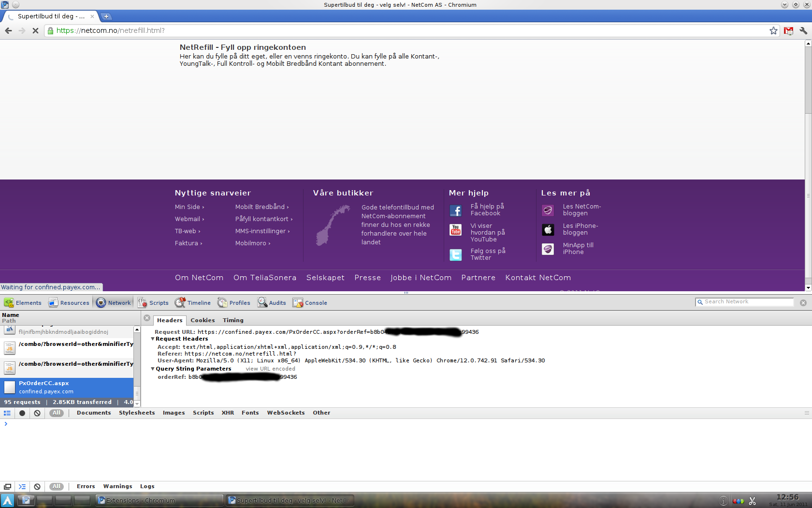Open the Påfyll kontantkort link
This screenshot has width=812, height=508.
coord(264,219)
